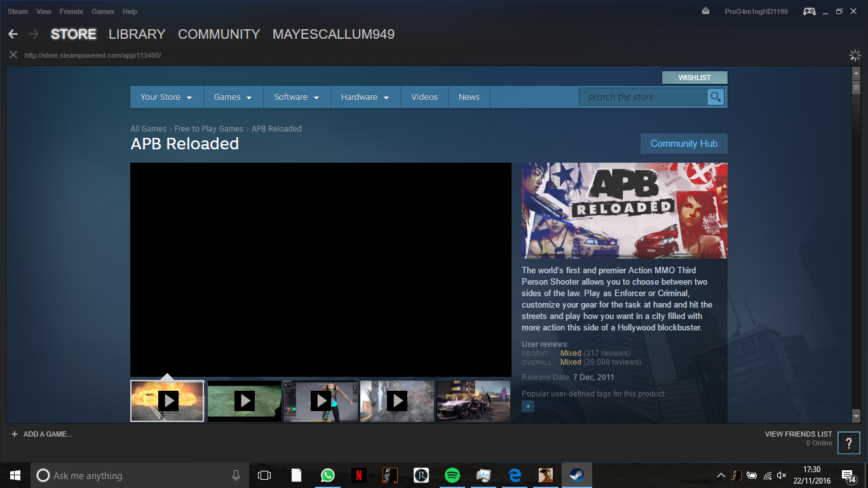Open the overall Mixed reviews link
This screenshot has width=868, height=488.
pyautogui.click(x=571, y=362)
